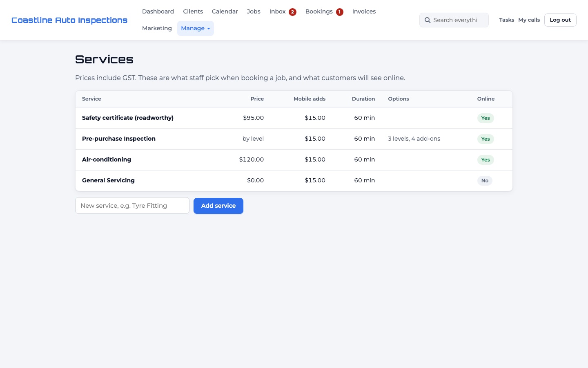The height and width of the screenshot is (368, 588).
Task: Click the No badge for General Servicing
Action: (x=485, y=181)
